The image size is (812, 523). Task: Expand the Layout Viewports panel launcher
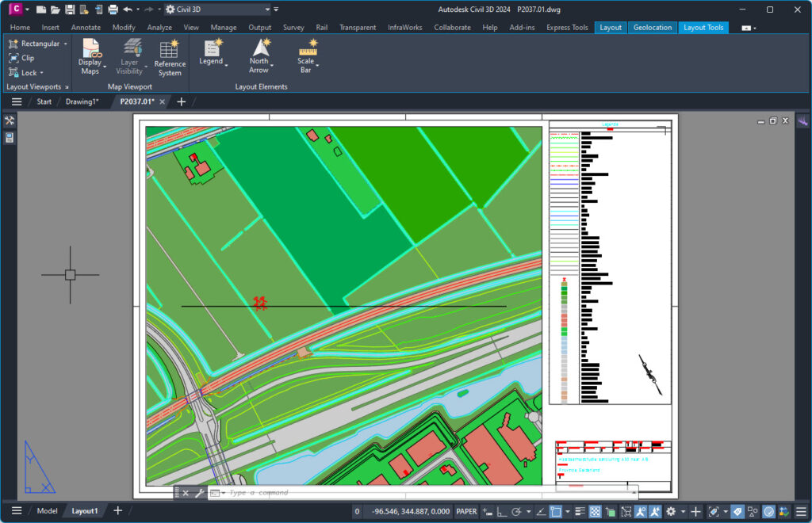pyautogui.click(x=67, y=87)
